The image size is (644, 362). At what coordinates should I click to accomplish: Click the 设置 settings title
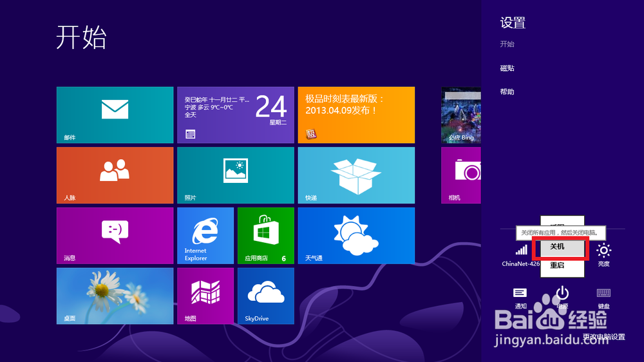tap(513, 23)
